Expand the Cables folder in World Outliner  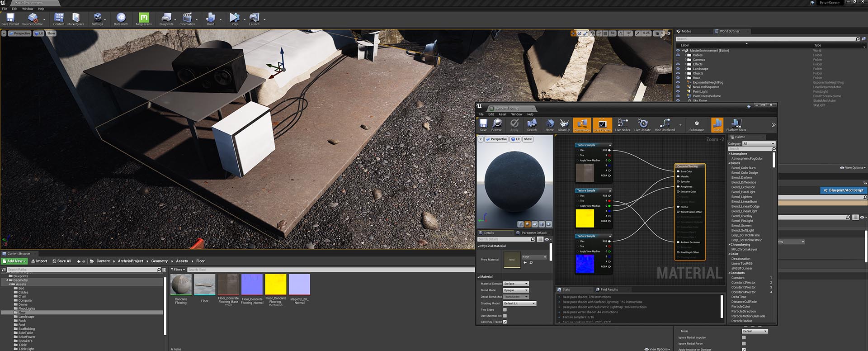(x=685, y=55)
